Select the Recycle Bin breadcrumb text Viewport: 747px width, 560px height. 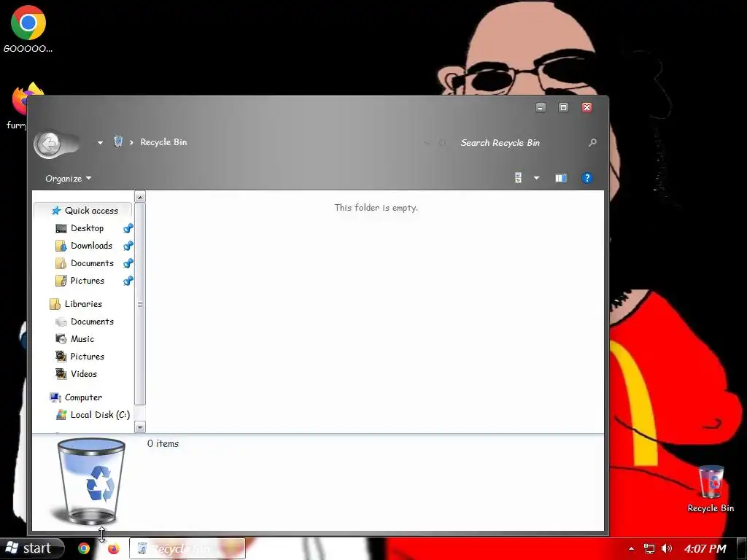pos(163,142)
